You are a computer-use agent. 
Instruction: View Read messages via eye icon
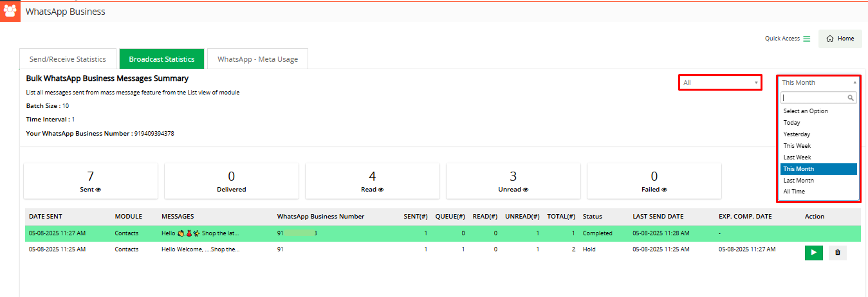[x=381, y=190]
